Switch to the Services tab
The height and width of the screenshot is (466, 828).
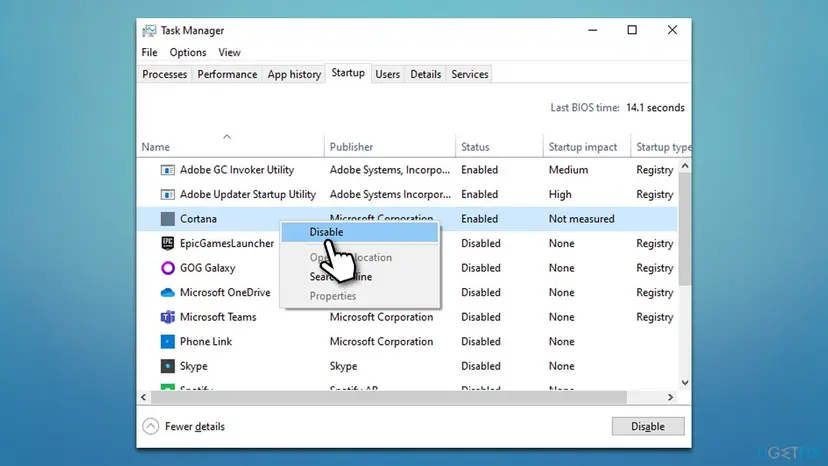pyautogui.click(x=470, y=74)
